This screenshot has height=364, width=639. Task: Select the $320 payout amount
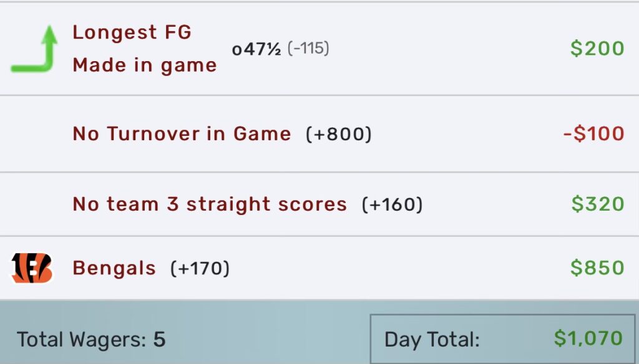[597, 204]
